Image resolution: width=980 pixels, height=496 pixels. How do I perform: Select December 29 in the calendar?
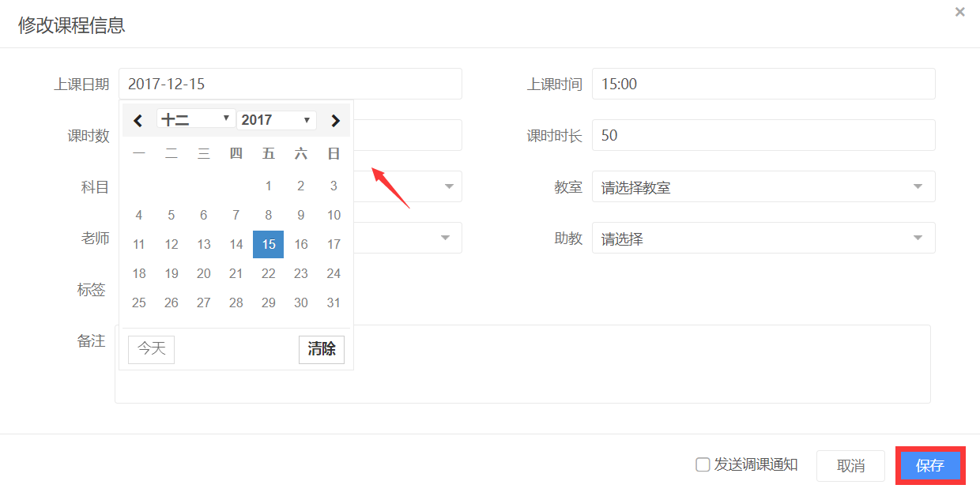[269, 303]
